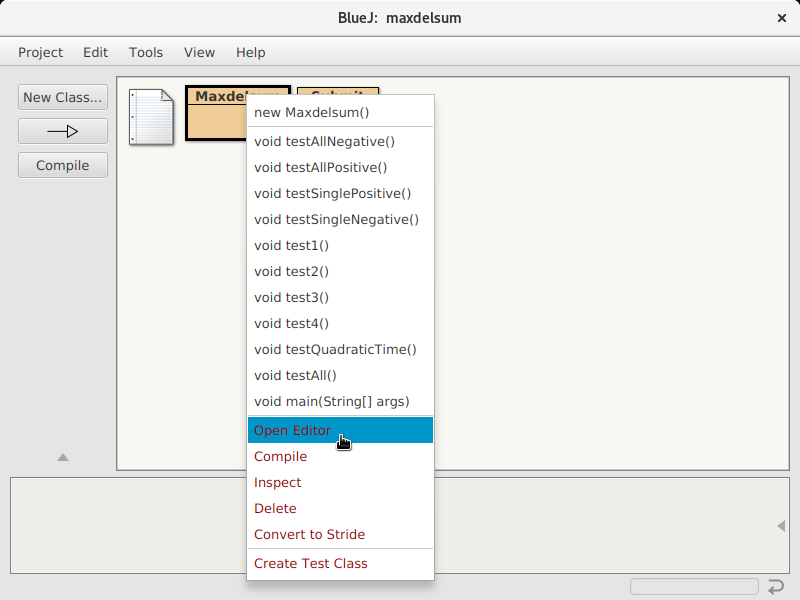Click the Compile button in the sidebar
The image size is (800, 600).
tap(63, 165)
